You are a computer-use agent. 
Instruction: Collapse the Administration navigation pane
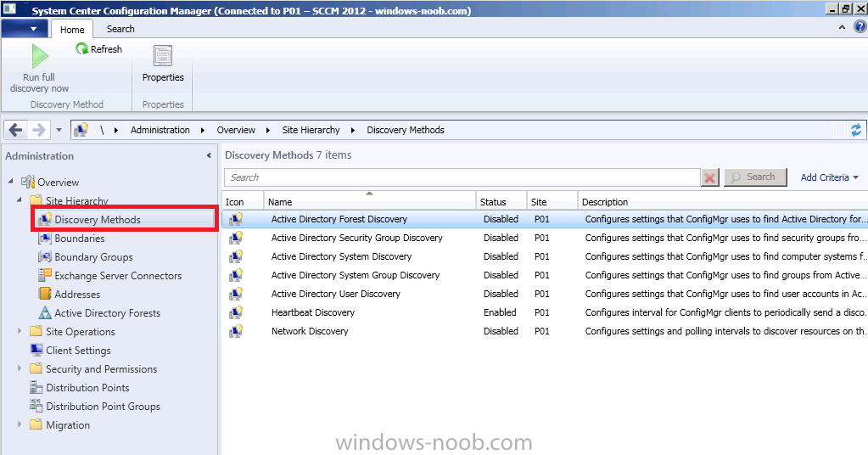pos(209,155)
